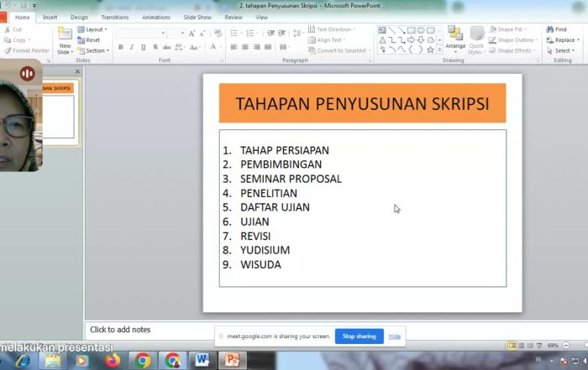Switch to the Insert tab
Image resolution: width=588 pixels, height=370 pixels.
point(50,17)
